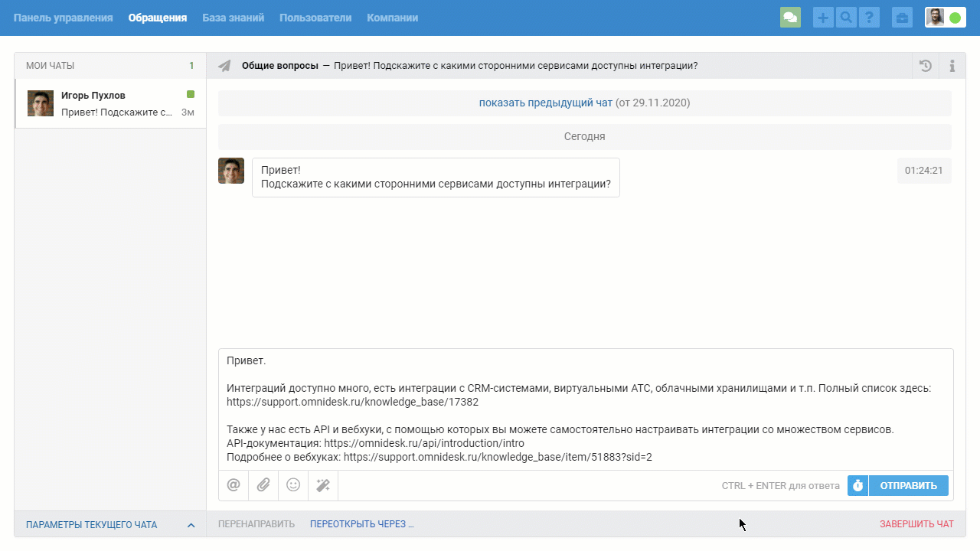This screenshot has height=551, width=980.
Task: Open the Компании section
Action: click(393, 18)
